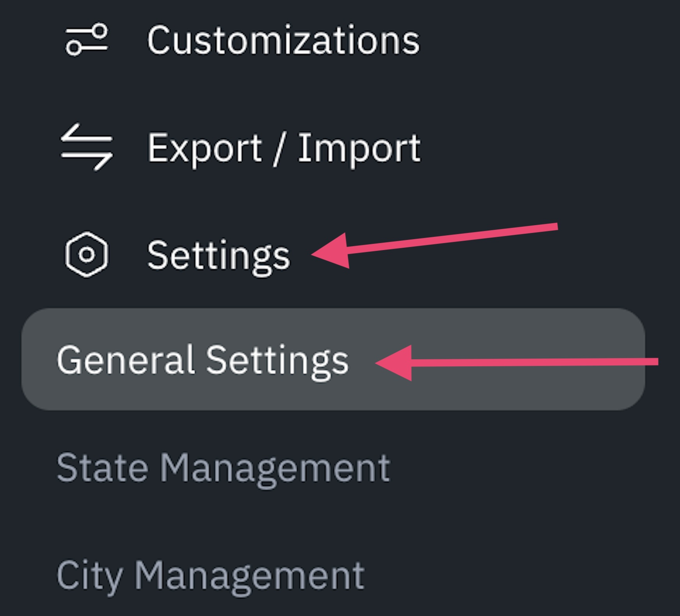Collapse the Settings submenu via its label
The width and height of the screenshot is (680, 616).
click(x=218, y=256)
